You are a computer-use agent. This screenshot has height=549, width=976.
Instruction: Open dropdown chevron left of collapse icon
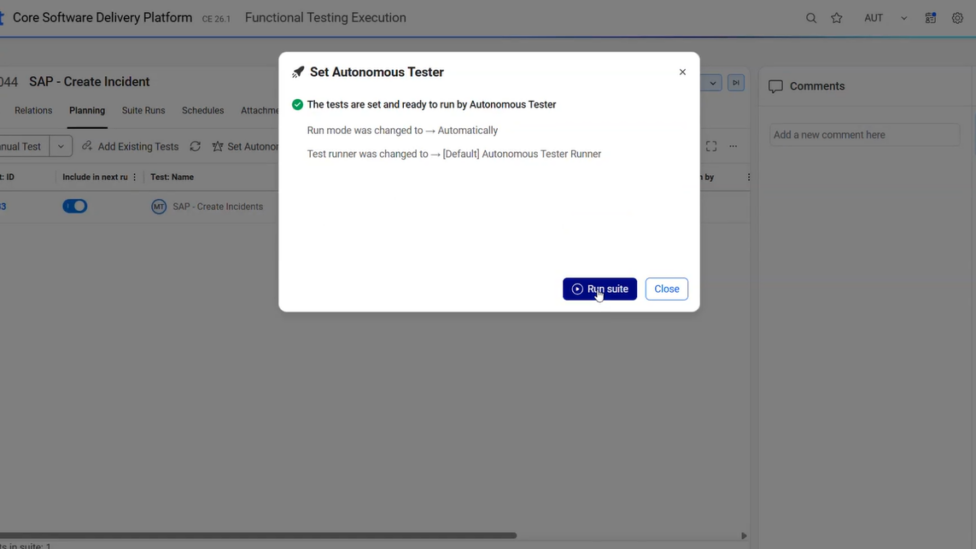tap(713, 83)
